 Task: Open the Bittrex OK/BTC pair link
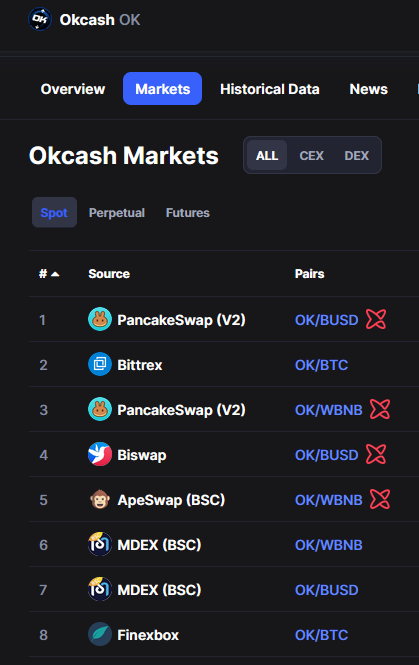(x=321, y=365)
